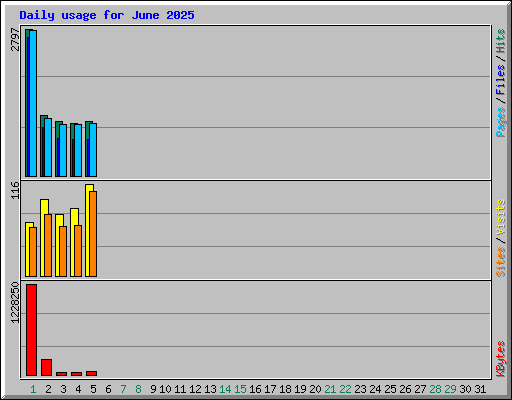Click the cyan pages bar for day 2
The height and width of the screenshot is (400, 512).
tap(48, 147)
